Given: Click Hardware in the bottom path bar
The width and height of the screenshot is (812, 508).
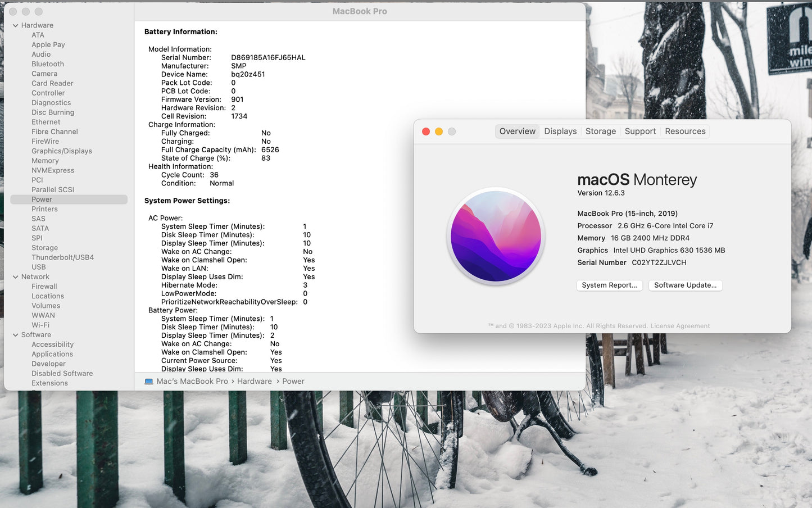Looking at the screenshot, I should coord(254,382).
